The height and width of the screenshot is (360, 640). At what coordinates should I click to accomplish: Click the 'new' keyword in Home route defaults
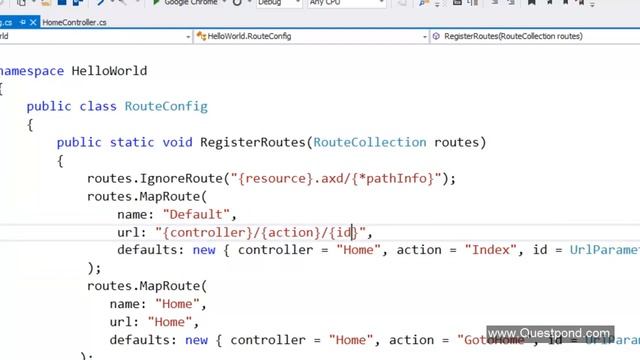point(196,340)
